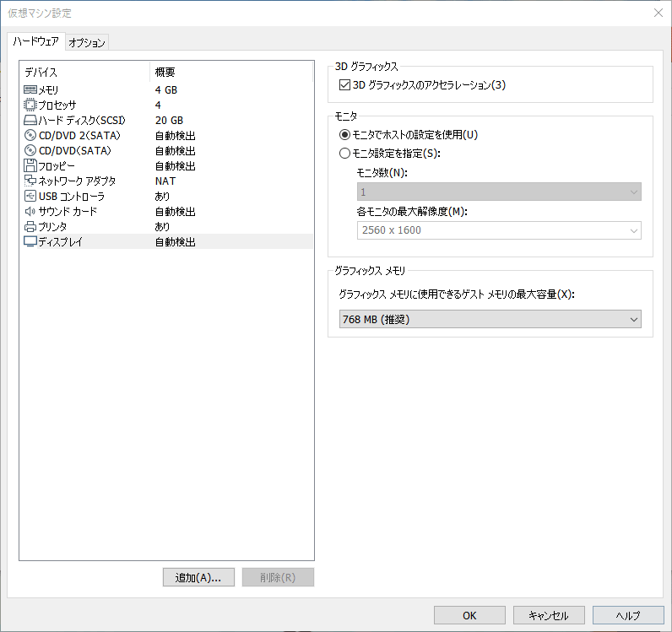Click the floppy (フロッピー) icon
Viewport: 672px width, 632px height.
30,165
